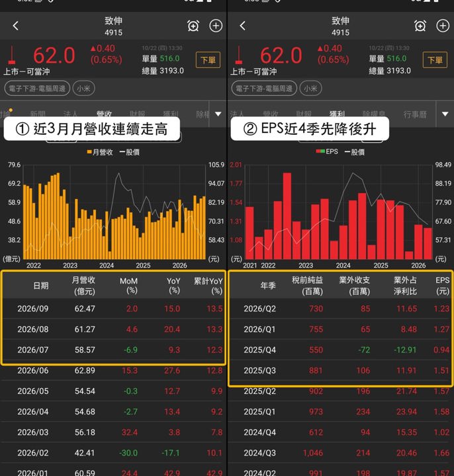Select the 2026/05 revenue row
This screenshot has height=476, width=454.
(x=113, y=391)
